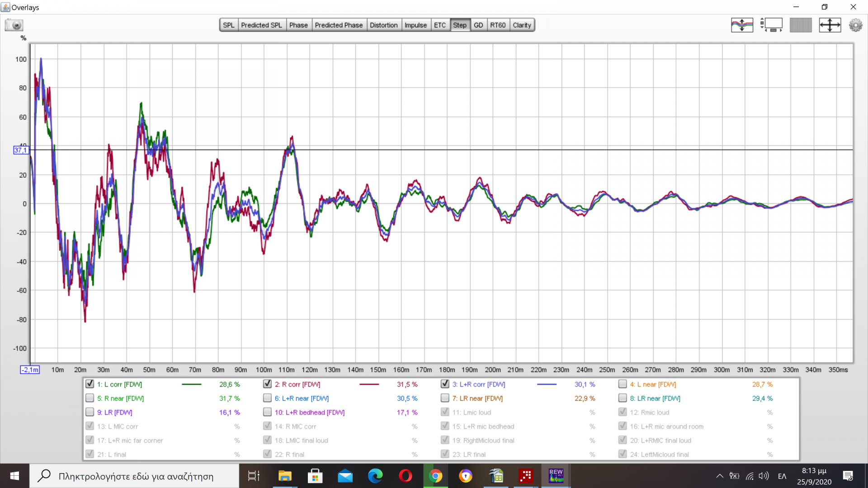Show the 7: LR near [FDW] trace
The height and width of the screenshot is (488, 868).
click(445, 398)
